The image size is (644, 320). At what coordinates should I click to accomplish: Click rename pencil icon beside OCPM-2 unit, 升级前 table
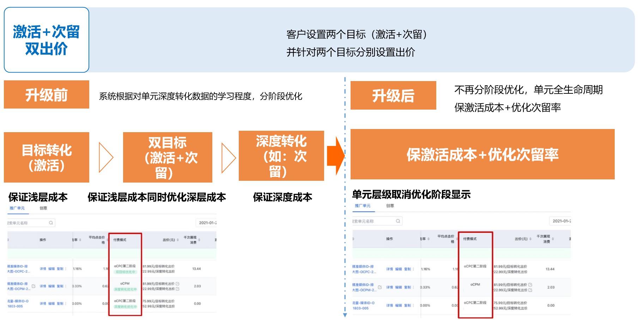tap(34, 286)
